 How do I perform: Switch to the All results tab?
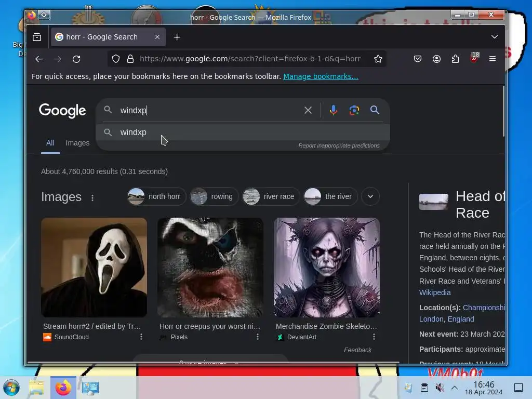[x=50, y=143]
